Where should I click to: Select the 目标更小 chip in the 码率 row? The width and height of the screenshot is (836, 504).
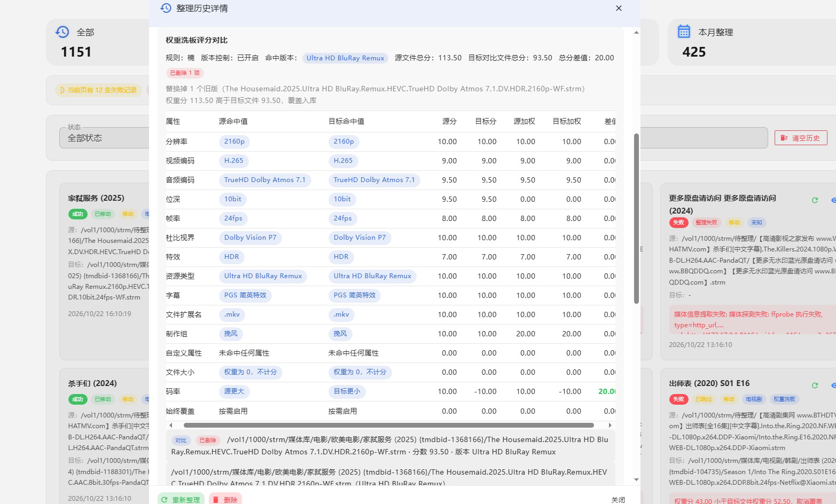(347, 391)
